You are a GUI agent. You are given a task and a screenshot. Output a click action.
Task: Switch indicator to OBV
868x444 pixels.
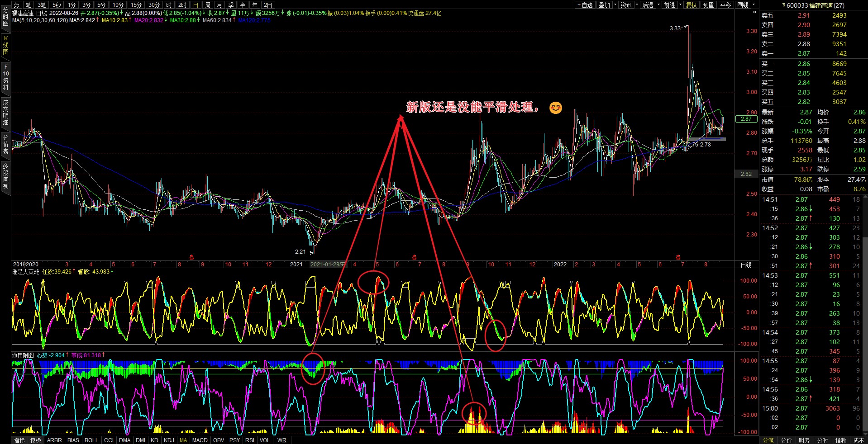click(x=219, y=440)
